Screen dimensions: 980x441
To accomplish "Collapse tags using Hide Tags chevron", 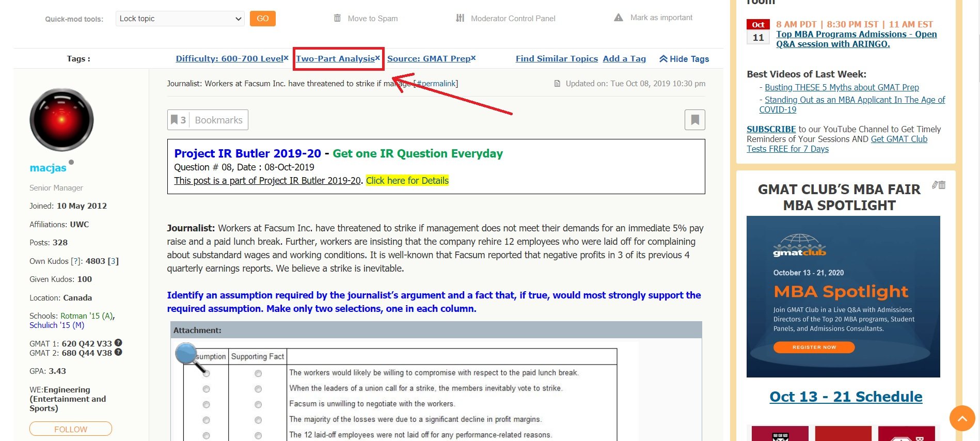I will (x=663, y=59).
